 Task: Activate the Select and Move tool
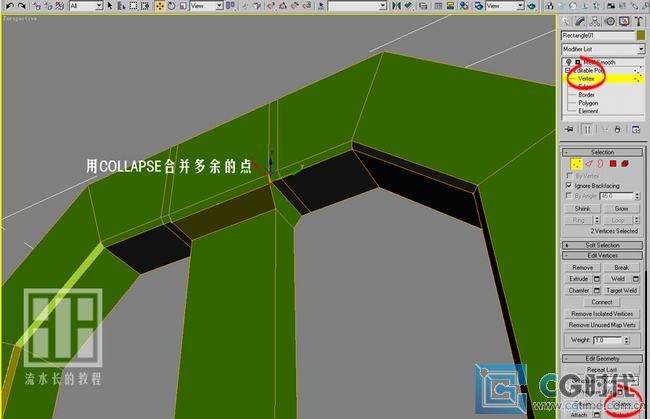(160, 6)
